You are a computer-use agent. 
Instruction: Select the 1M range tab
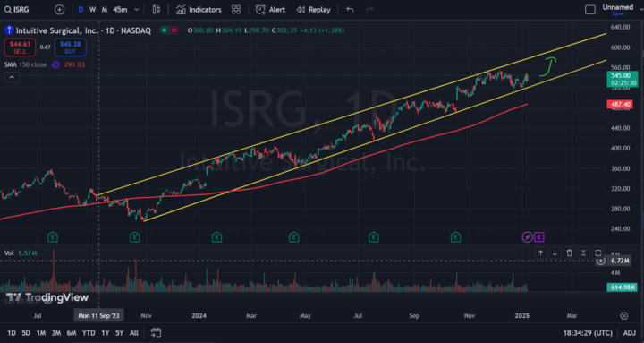[40, 333]
